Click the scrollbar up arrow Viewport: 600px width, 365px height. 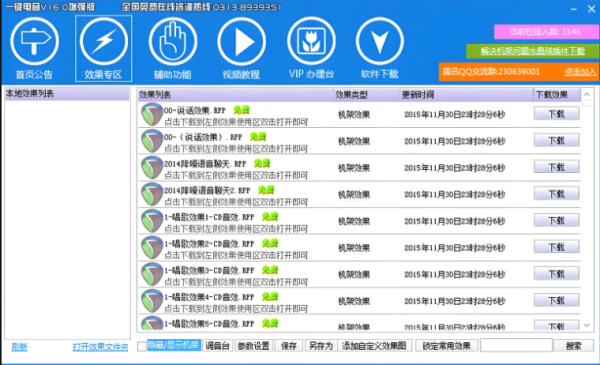[x=587, y=94]
